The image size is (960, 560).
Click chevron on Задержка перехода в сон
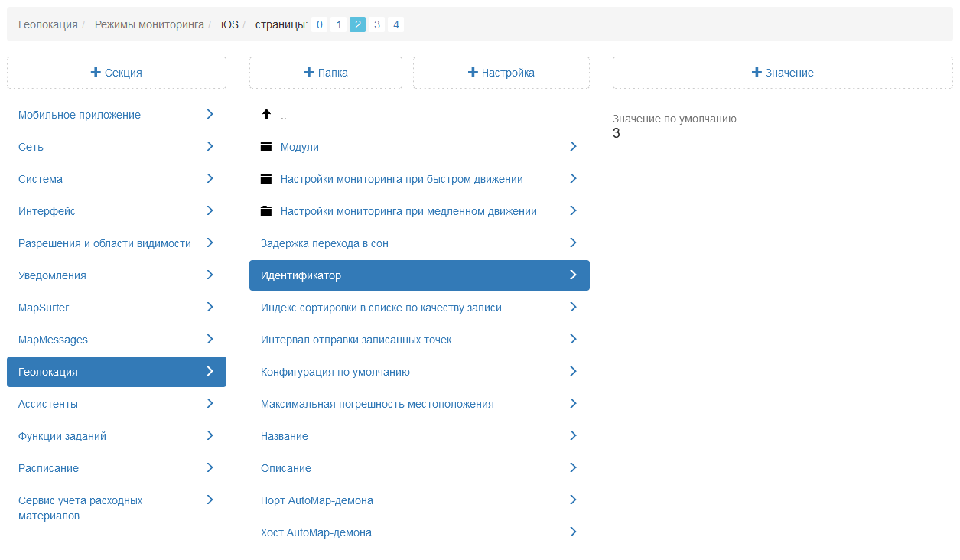tap(573, 243)
